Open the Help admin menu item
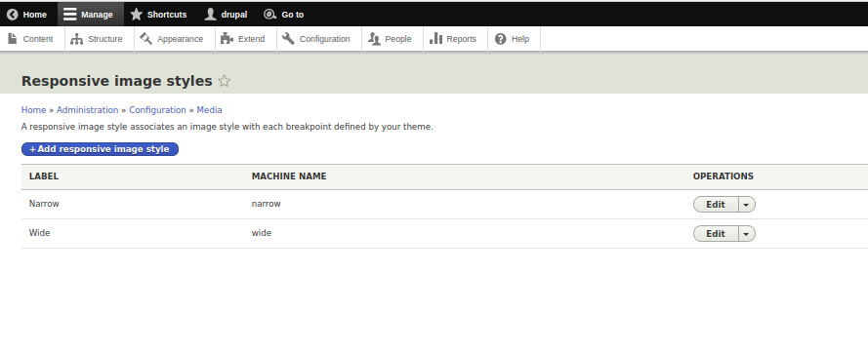Image resolution: width=868 pixels, height=351 pixels. pos(515,39)
